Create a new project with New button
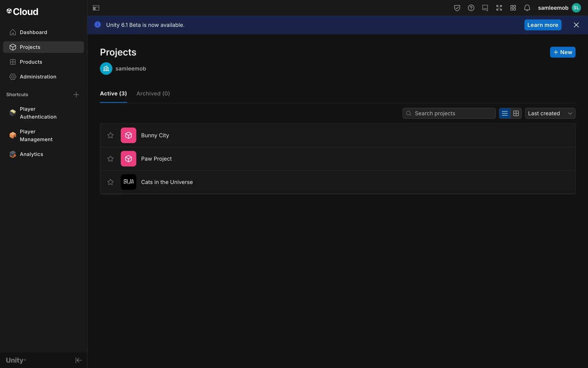The height and width of the screenshot is (368, 588). tap(562, 52)
